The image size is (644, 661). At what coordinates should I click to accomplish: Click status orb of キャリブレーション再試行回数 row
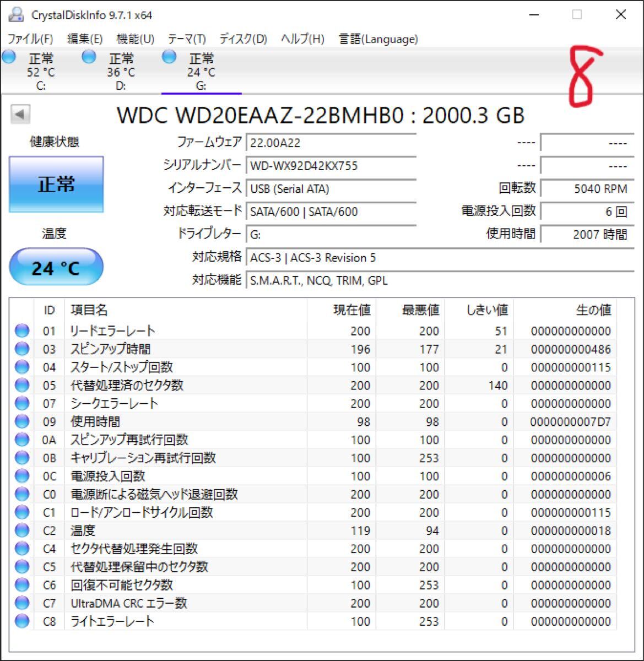pos(22,458)
